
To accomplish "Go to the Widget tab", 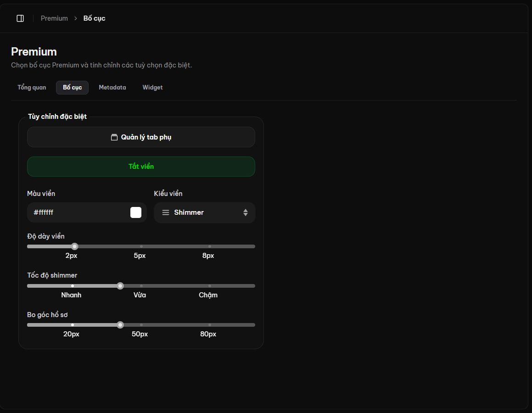I will pos(152,88).
